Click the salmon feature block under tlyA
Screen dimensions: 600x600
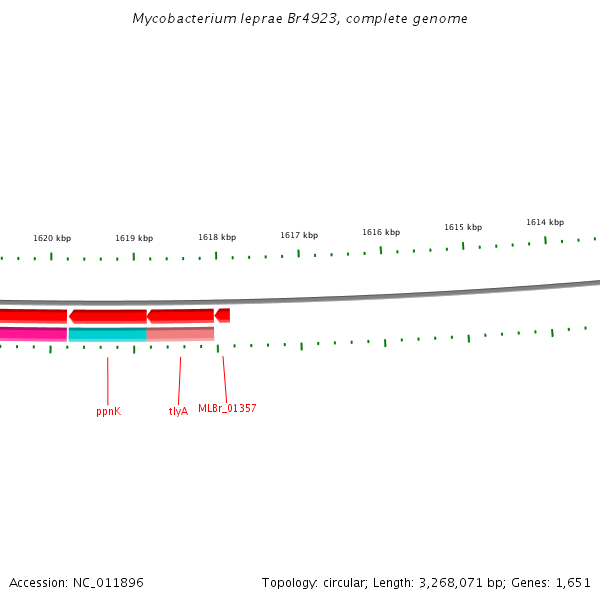pos(180,334)
